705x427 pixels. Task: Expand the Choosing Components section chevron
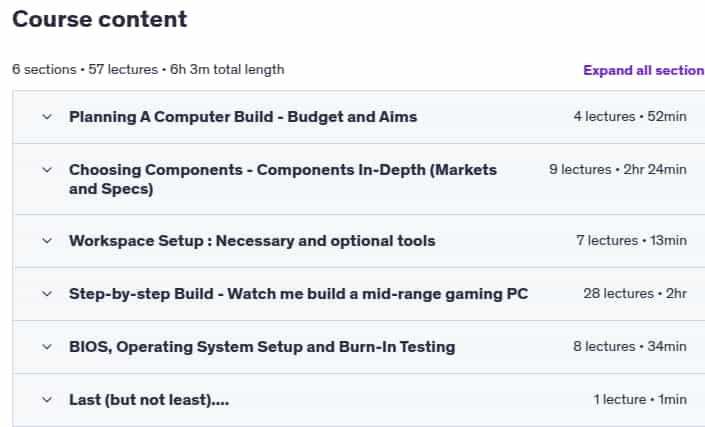(47, 170)
